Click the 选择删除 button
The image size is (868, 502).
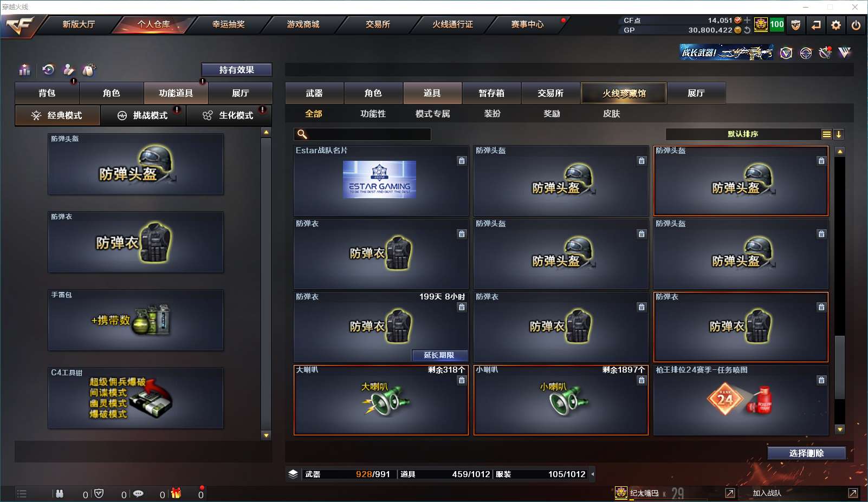[807, 453]
